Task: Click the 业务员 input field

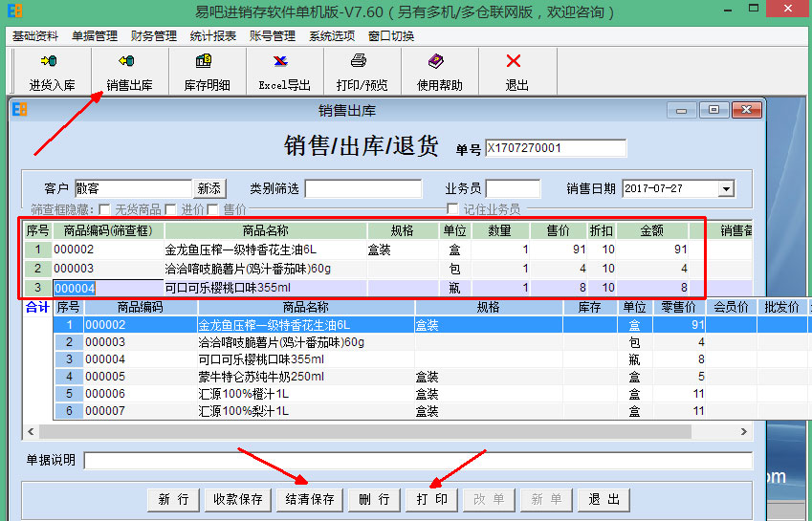Action: pos(514,189)
